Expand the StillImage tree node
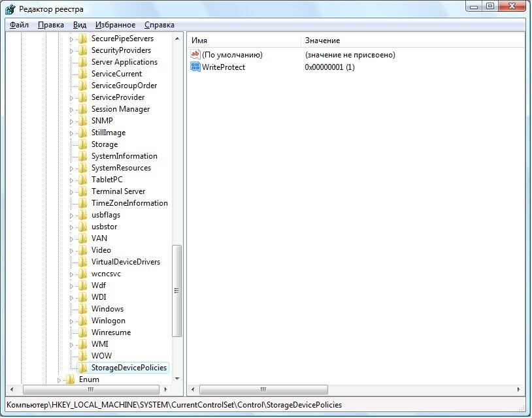 pyautogui.click(x=71, y=133)
